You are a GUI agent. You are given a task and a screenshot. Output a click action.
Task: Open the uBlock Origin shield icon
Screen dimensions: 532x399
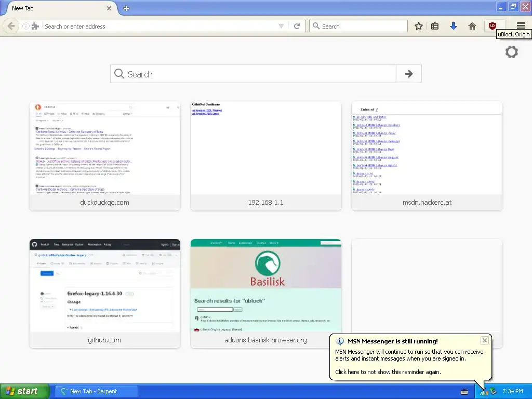[493, 26]
